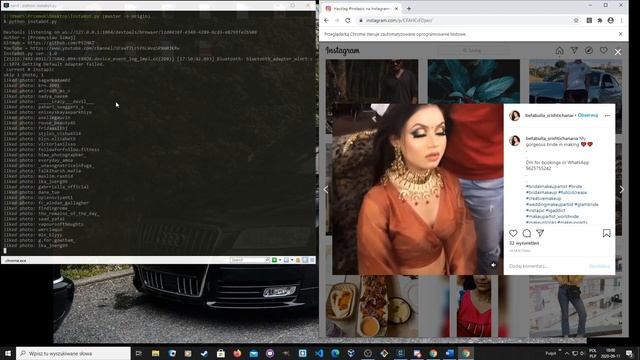Open the teal leaves photo thumbnail
Viewport: 640px width, 360px height.
tap(473, 81)
